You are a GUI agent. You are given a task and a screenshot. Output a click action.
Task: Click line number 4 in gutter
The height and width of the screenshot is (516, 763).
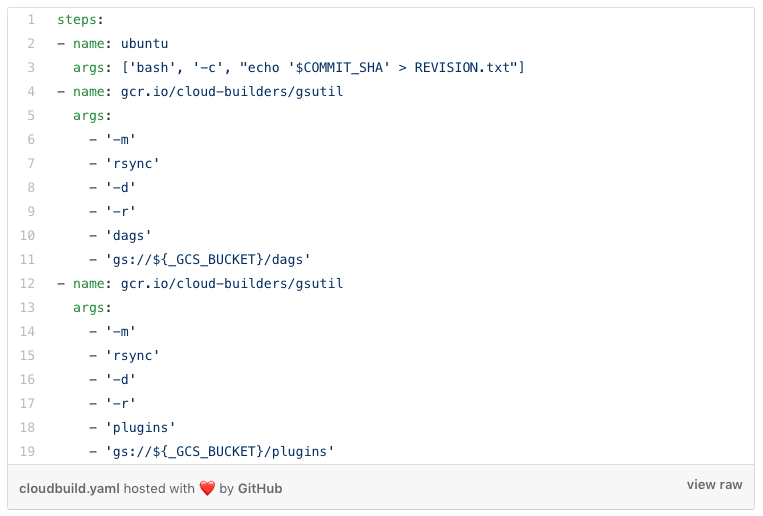(x=31, y=92)
